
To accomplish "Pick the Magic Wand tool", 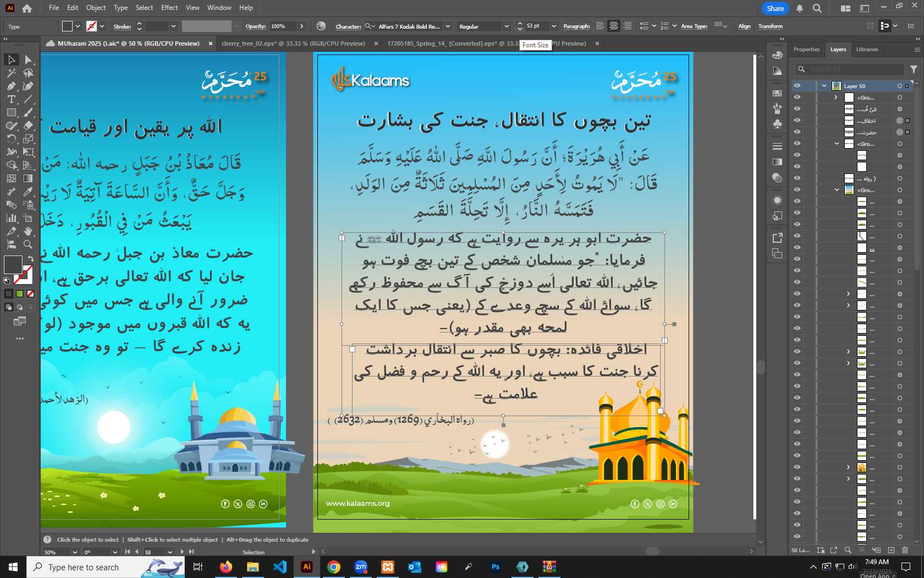I will coord(12,73).
